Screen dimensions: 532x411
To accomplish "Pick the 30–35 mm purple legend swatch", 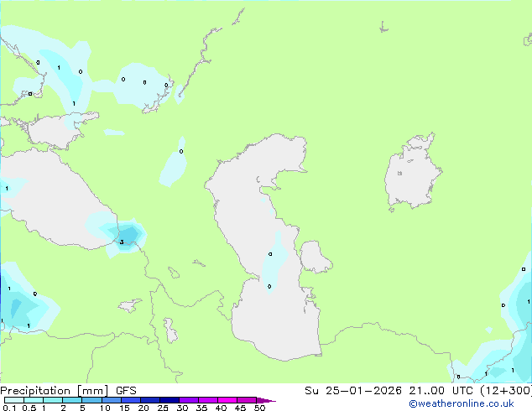I will tap(188, 400).
